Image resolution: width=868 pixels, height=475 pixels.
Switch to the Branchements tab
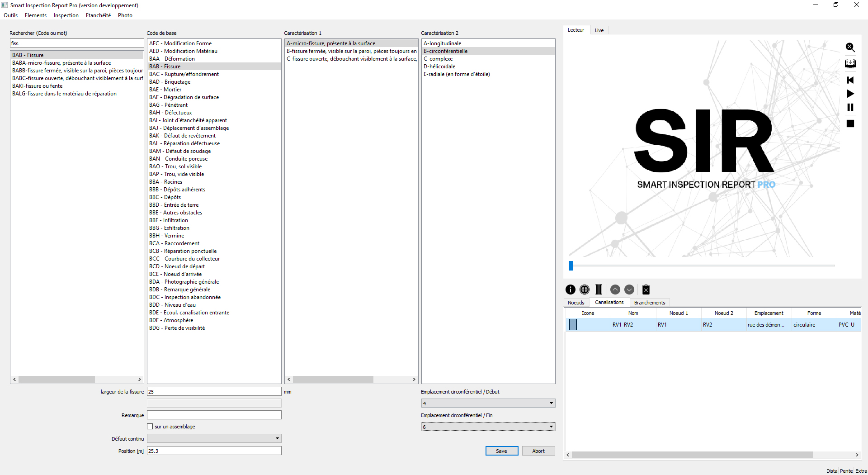coord(650,303)
